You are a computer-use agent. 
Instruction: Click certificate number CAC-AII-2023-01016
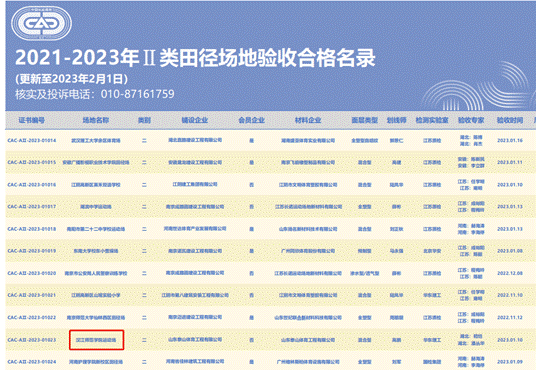pyautogui.click(x=32, y=185)
